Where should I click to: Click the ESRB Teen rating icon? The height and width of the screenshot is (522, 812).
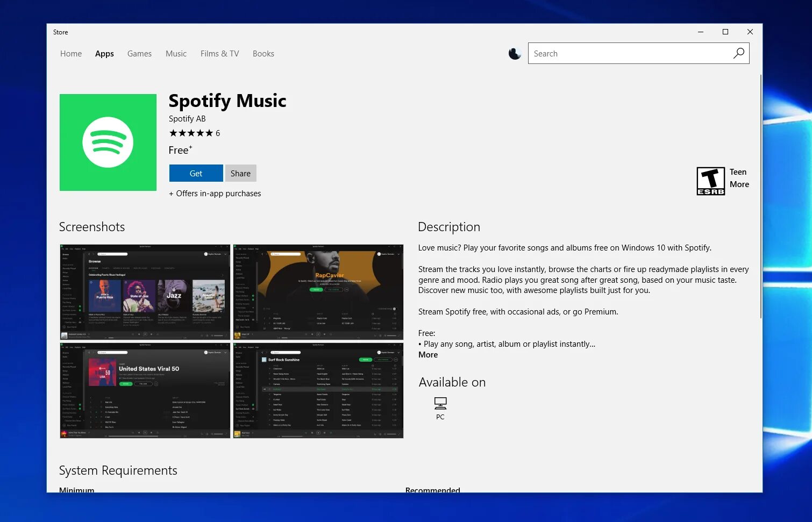pos(710,181)
